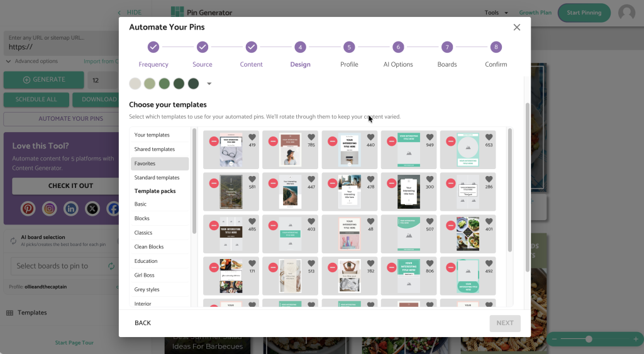Open Clean Blocks template pack
The image size is (644, 354).
160,247
